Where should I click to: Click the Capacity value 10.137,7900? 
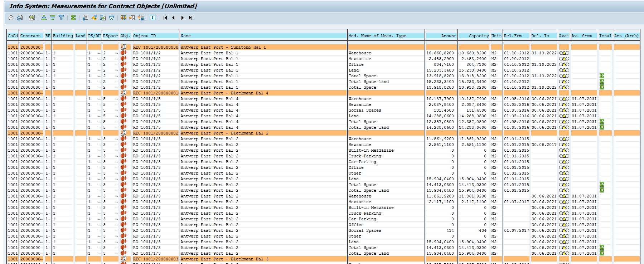pyautogui.click(x=473, y=99)
